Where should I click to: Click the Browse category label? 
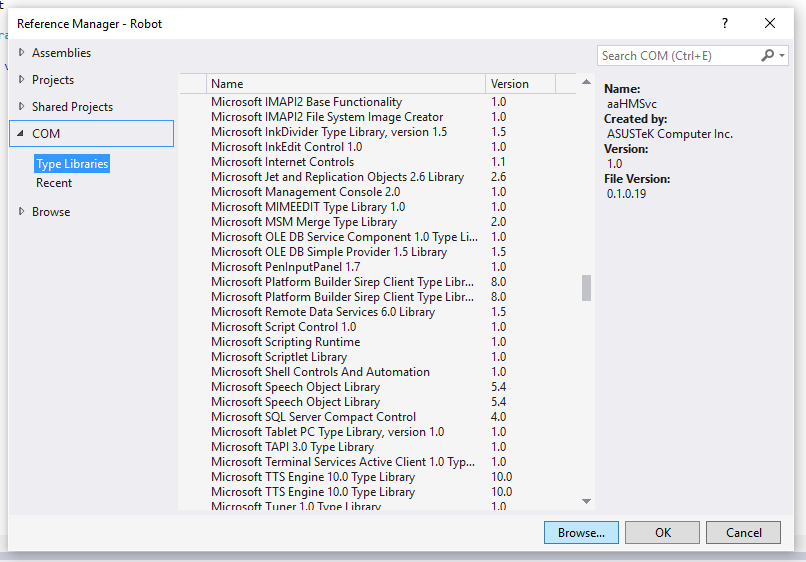coord(51,212)
